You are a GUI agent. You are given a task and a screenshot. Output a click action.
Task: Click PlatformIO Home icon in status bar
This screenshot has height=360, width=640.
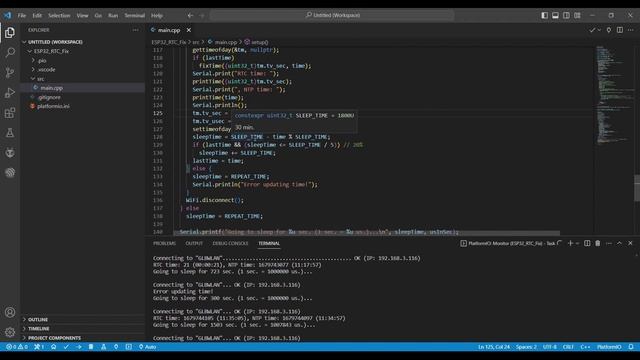pyautogui.click(x=53, y=347)
